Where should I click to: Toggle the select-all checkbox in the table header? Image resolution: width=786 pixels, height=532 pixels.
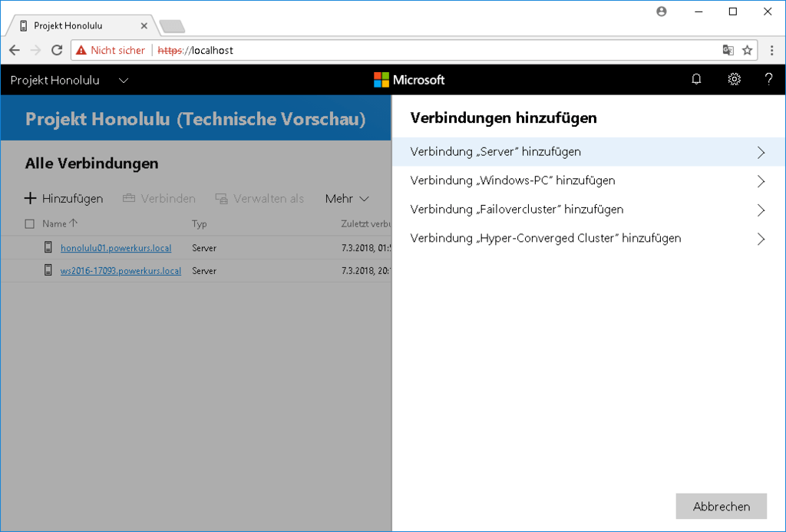[x=30, y=223]
